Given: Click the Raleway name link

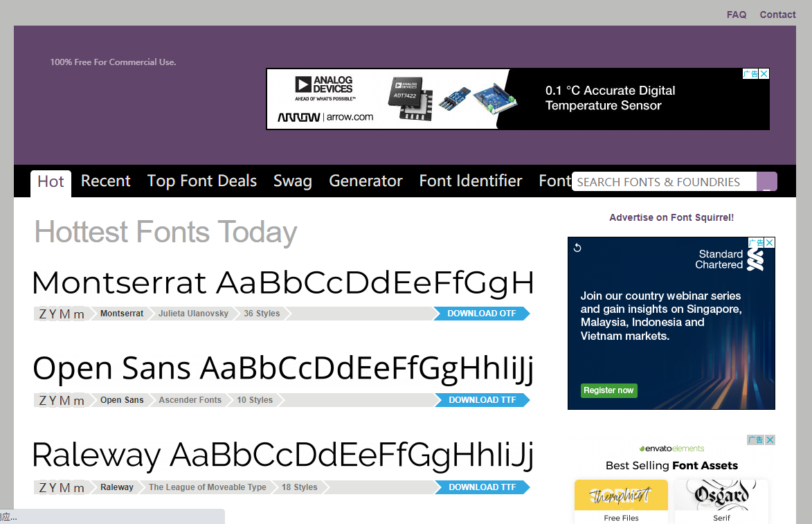Looking at the screenshot, I should (x=116, y=487).
